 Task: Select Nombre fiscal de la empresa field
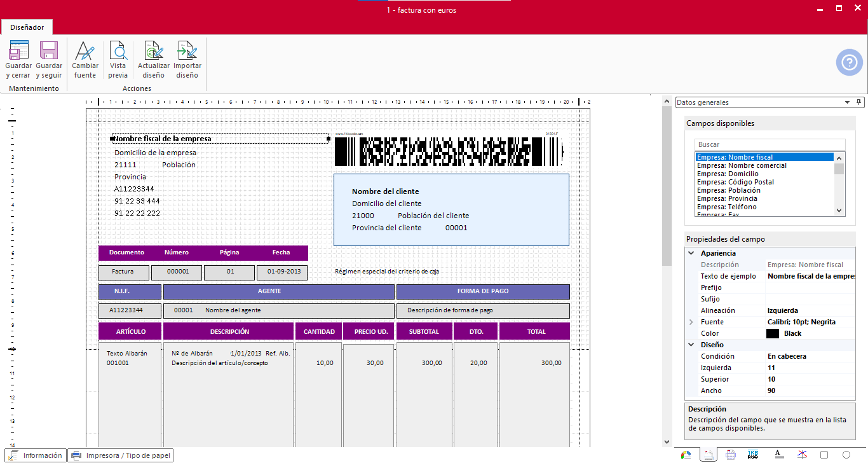220,139
